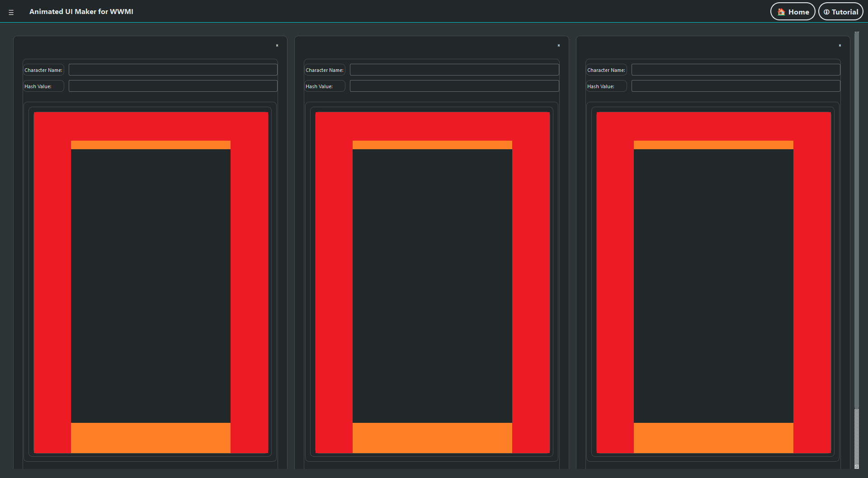Open the Tutorial page

pos(840,12)
